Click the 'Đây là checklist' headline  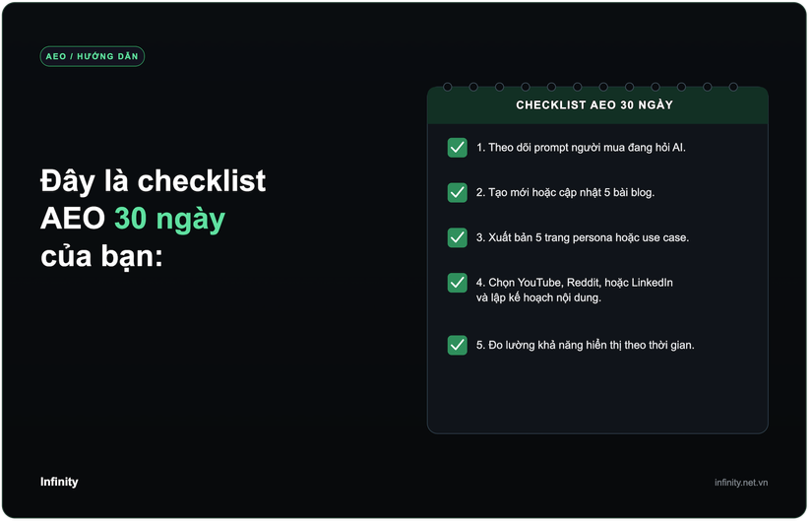point(154,181)
